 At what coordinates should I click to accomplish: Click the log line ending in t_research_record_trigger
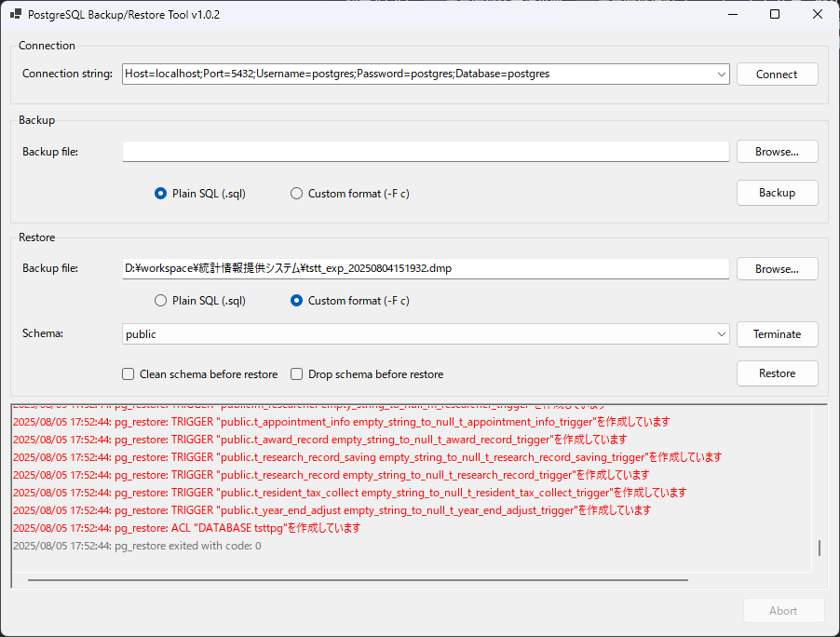(331, 475)
